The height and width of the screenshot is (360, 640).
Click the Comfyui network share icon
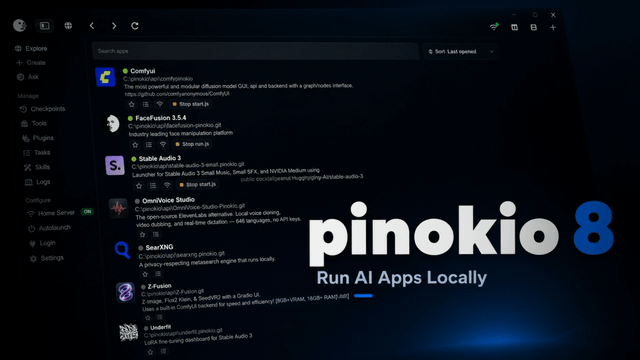[x=160, y=104]
